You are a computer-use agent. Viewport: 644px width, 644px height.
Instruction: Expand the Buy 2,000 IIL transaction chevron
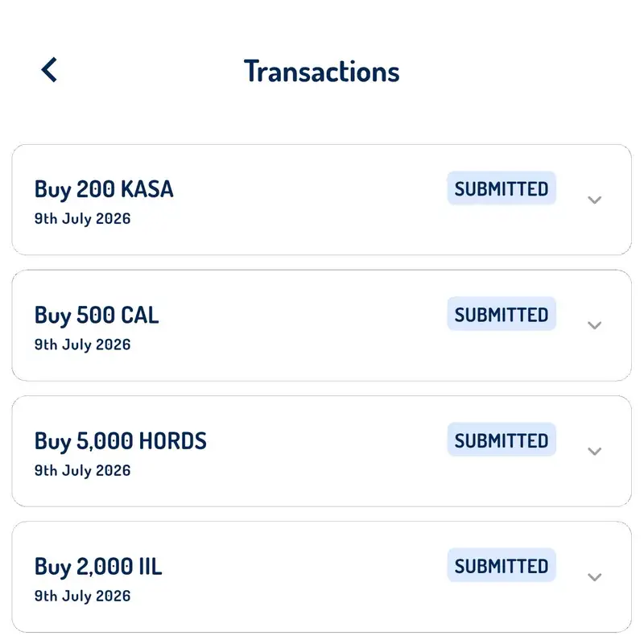tap(594, 577)
